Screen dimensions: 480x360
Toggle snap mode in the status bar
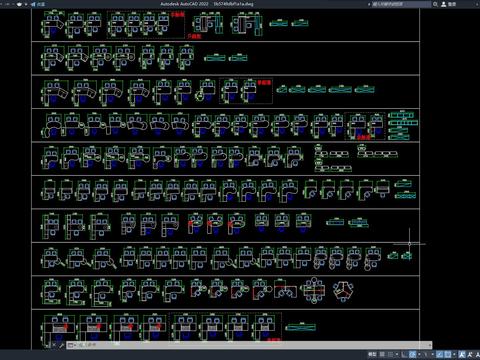(390, 354)
